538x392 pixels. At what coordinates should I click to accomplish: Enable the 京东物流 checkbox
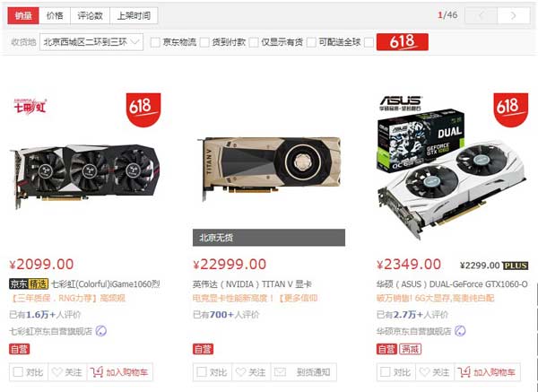tap(155, 42)
